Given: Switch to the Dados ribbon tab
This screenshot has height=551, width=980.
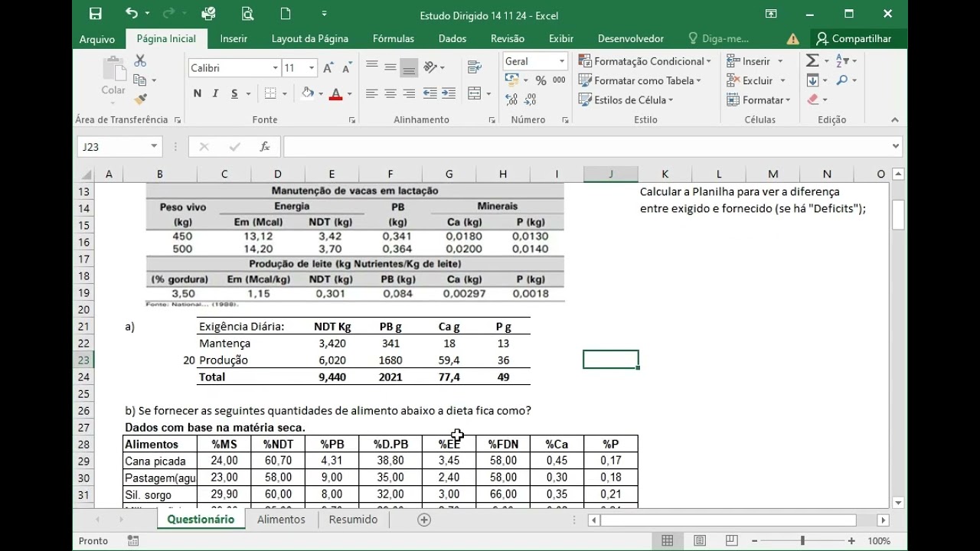Looking at the screenshot, I should tap(452, 38).
